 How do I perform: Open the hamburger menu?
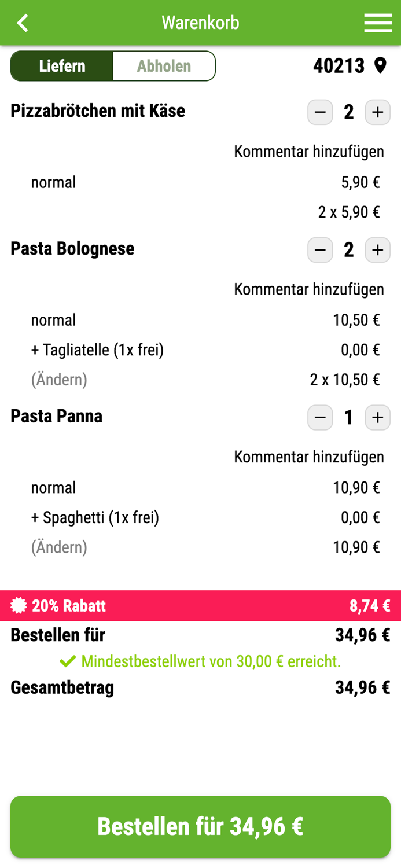(378, 23)
